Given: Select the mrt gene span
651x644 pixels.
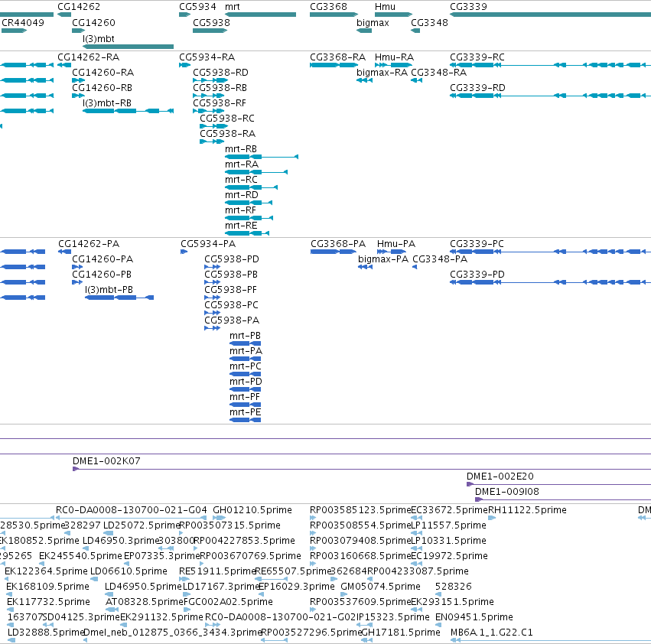Looking at the screenshot, I should [x=260, y=15].
